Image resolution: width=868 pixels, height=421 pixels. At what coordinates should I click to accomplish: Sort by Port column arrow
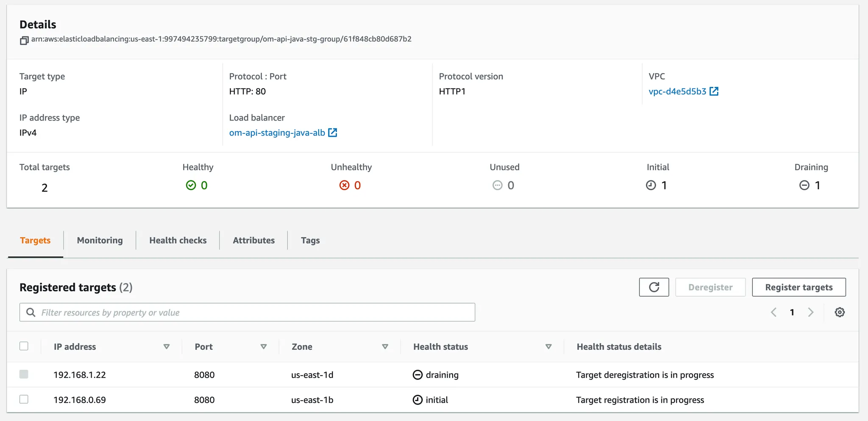coord(264,346)
